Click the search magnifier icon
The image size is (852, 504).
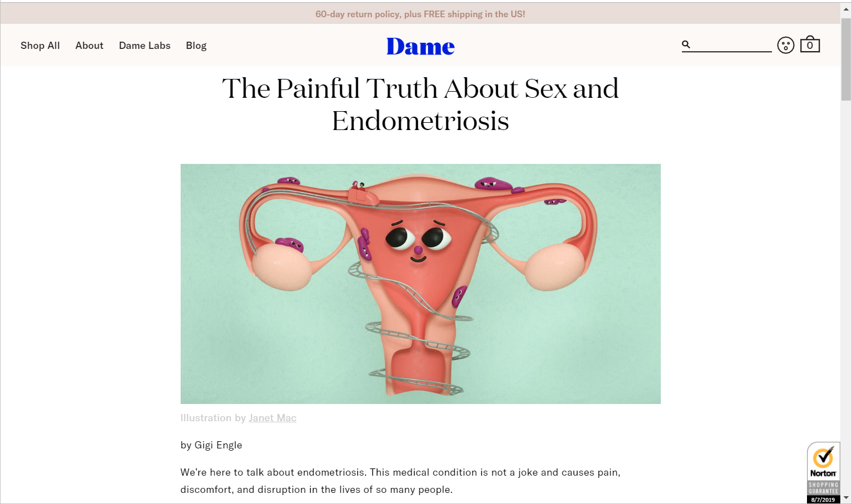pos(686,44)
